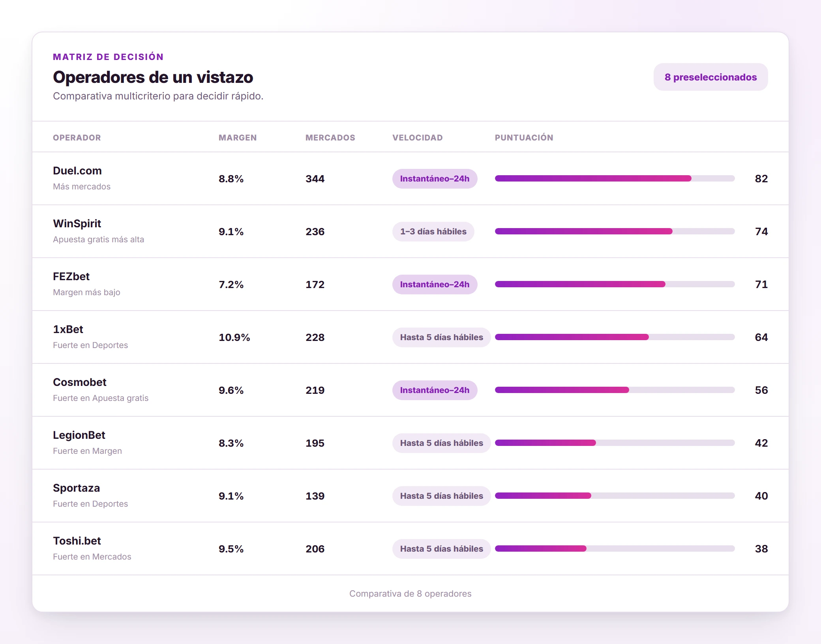Click the 'Más mercados' tagline under Duel.com

point(82,187)
